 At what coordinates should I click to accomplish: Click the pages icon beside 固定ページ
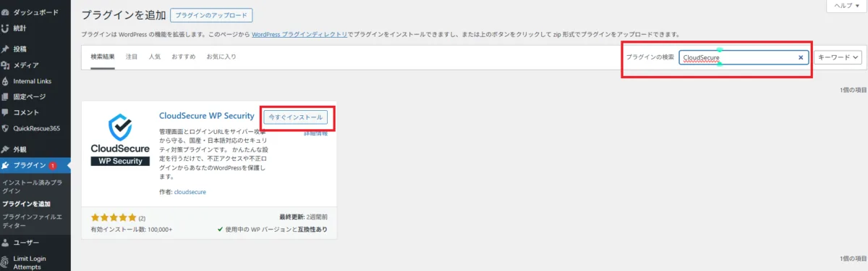(6, 96)
